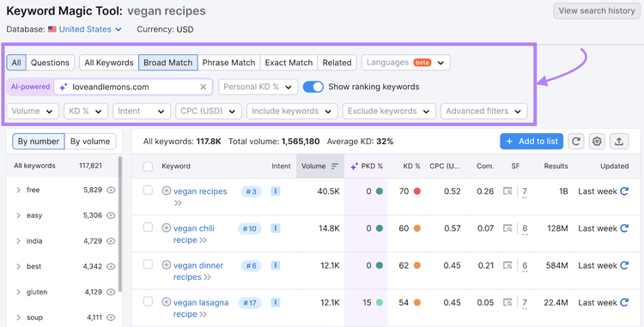Viewport: 644px width, 327px height.
Task: Select the Related tab
Action: [x=337, y=63]
